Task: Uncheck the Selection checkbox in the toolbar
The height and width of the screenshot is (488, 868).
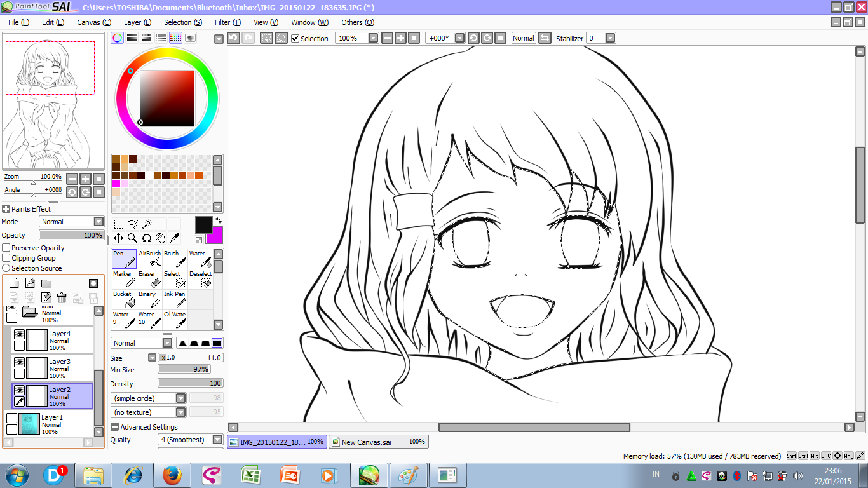Action: (x=295, y=38)
